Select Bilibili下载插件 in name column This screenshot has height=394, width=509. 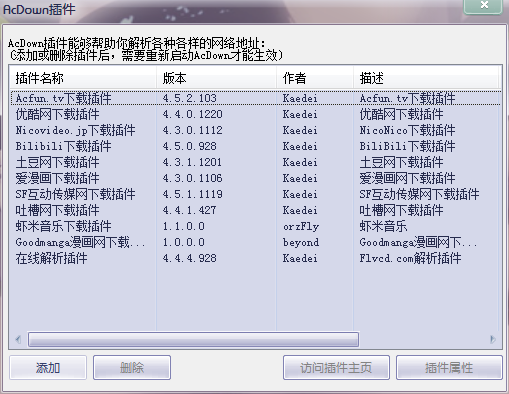63,146
